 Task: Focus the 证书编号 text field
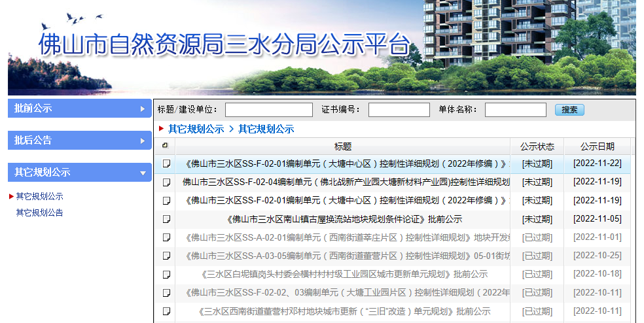(399, 110)
